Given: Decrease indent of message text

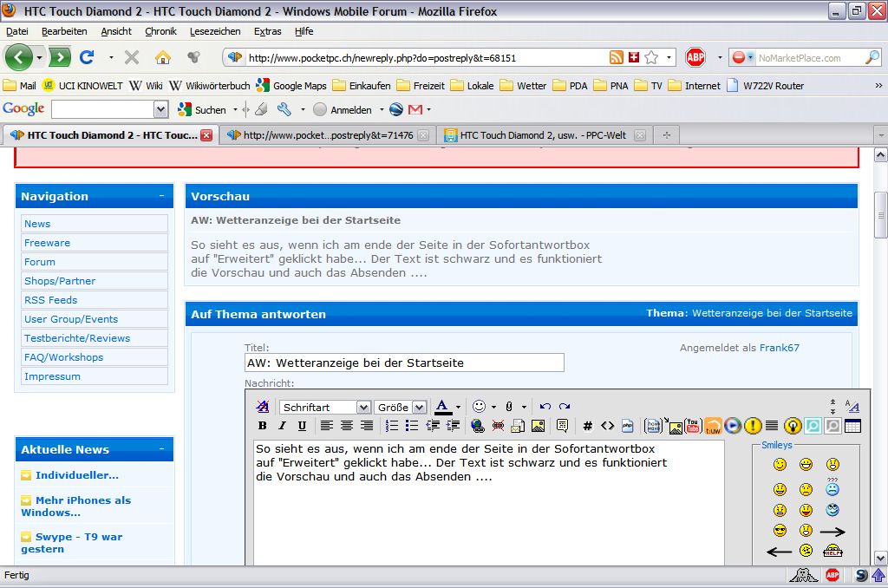Looking at the screenshot, I should pyautogui.click(x=433, y=426).
